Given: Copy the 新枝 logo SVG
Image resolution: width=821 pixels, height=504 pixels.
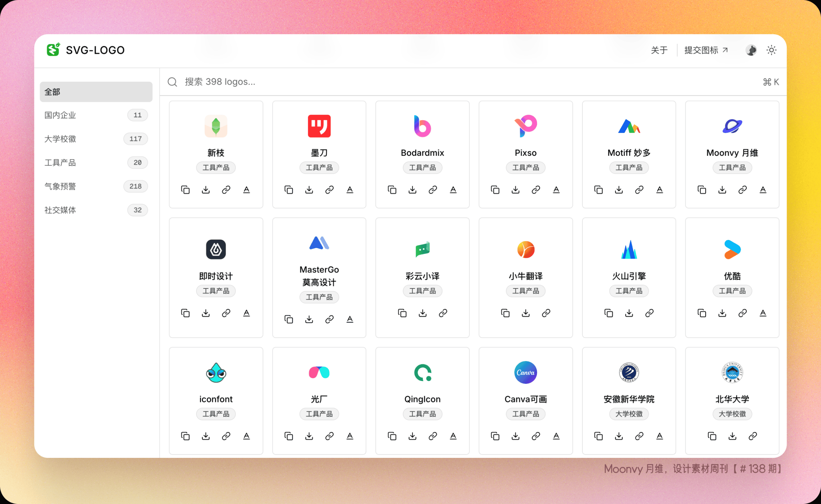Looking at the screenshot, I should click(x=185, y=190).
